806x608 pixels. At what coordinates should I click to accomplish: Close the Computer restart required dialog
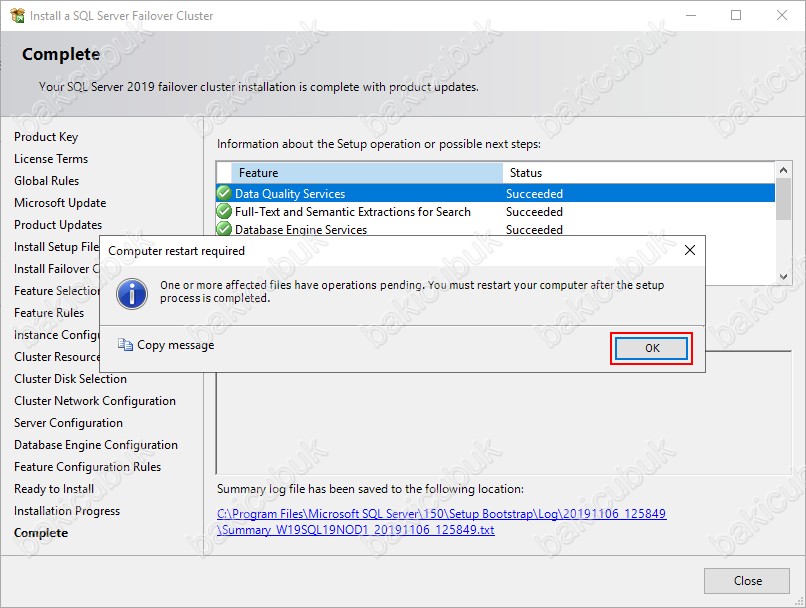(690, 250)
